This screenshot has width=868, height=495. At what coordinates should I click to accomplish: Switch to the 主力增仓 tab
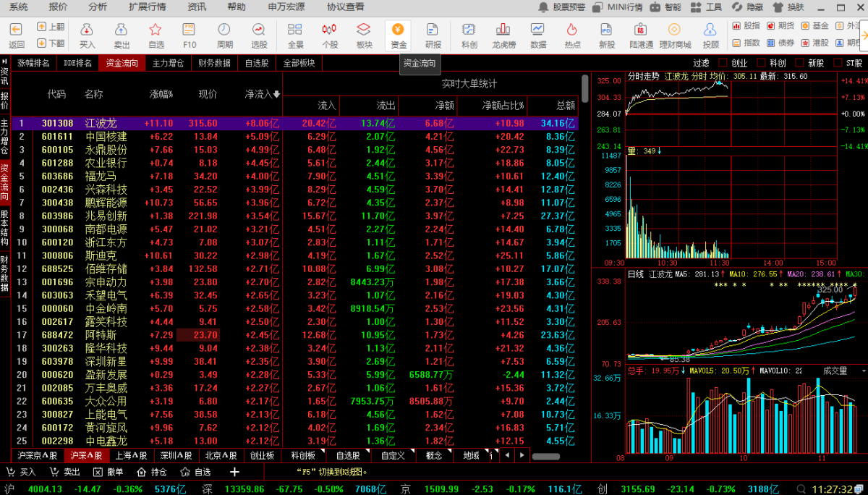click(x=167, y=63)
